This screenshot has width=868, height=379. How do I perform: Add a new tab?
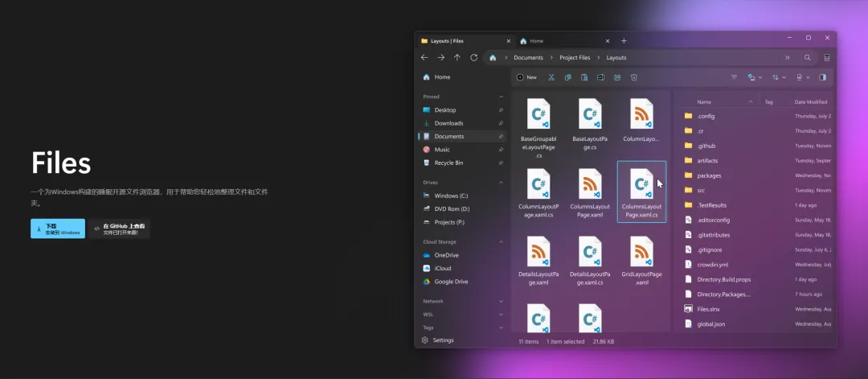[x=624, y=41]
